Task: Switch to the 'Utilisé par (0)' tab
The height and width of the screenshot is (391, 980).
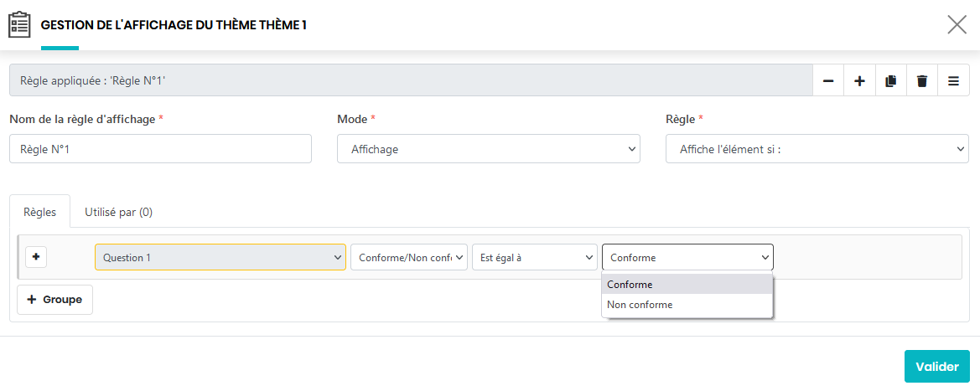Action: 118,212
